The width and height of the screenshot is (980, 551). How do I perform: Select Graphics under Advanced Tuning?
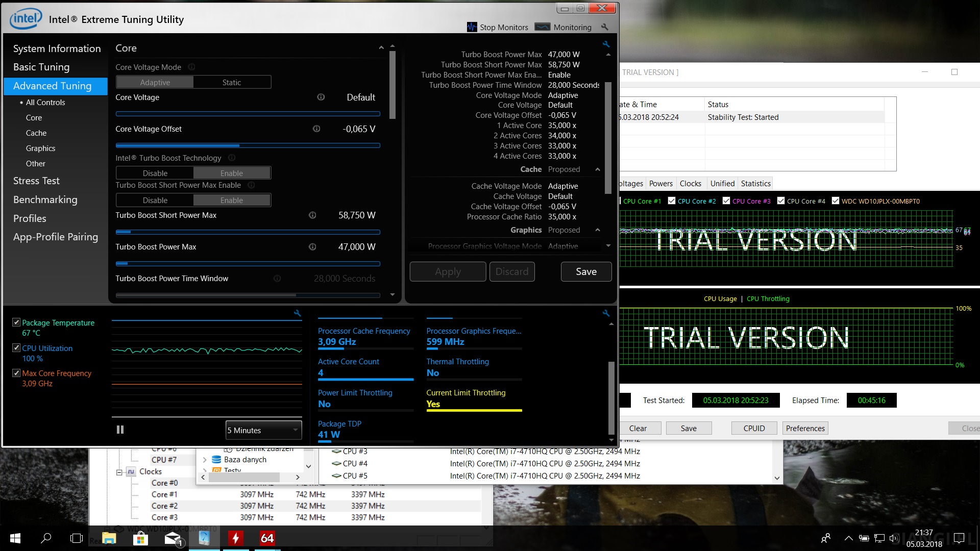click(40, 148)
